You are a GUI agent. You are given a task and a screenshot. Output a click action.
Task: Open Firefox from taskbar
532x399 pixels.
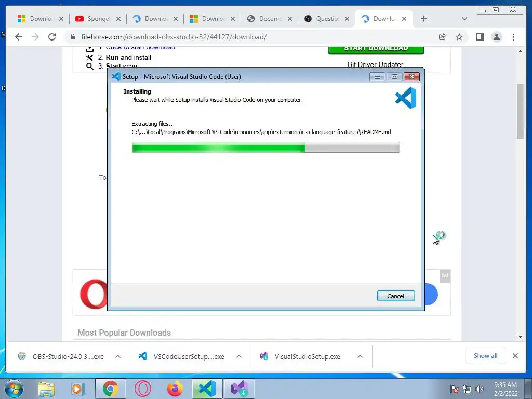tap(175, 389)
